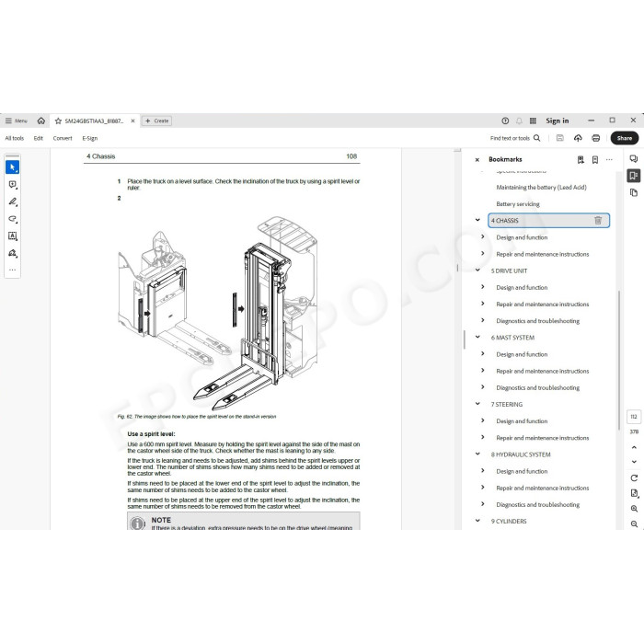Collapse the 8 HYDRAULIC SYSTEM bookmark
Viewport: 644px width, 644px height.
[477, 454]
